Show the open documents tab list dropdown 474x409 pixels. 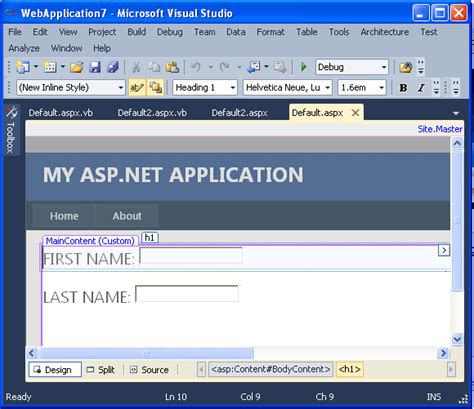(456, 114)
